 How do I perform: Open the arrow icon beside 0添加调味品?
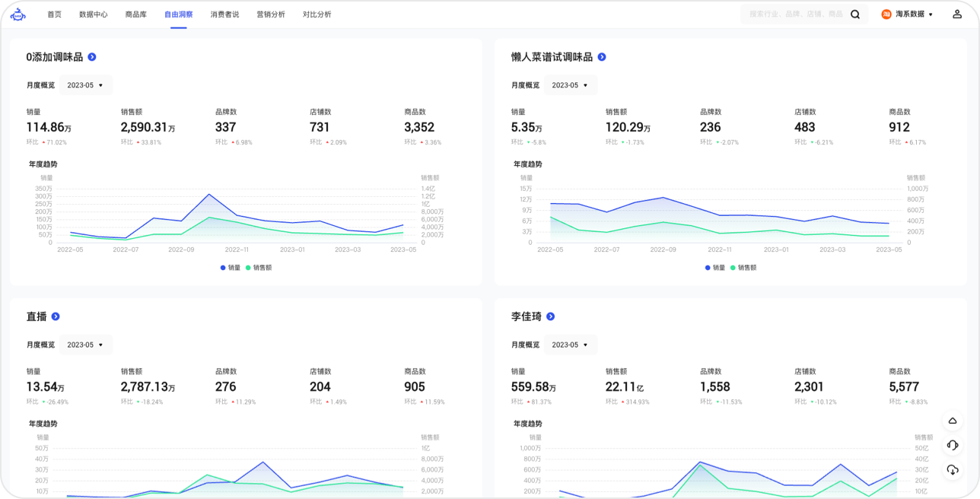[x=92, y=57]
